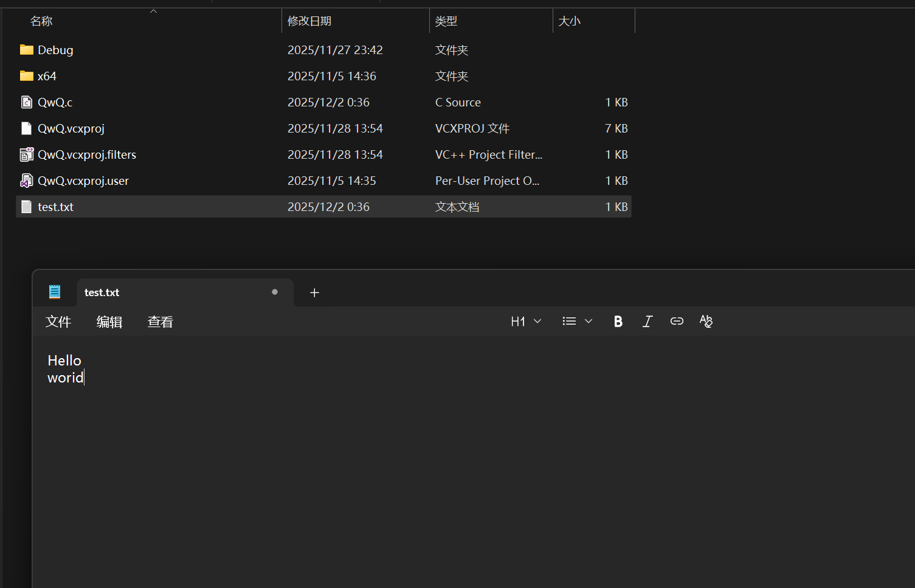915x588 pixels.
Task: Clear formatting with the Notepad toolbar icon
Action: click(x=706, y=321)
